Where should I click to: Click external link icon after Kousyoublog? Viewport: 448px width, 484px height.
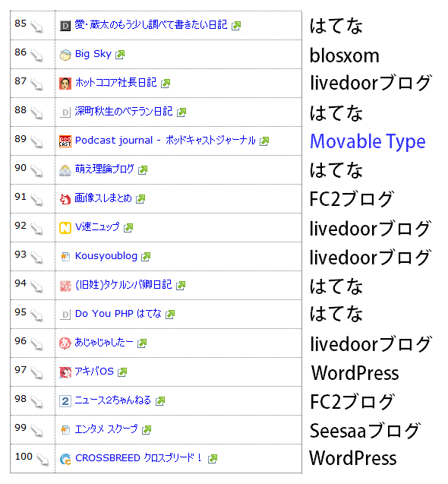[146, 257]
